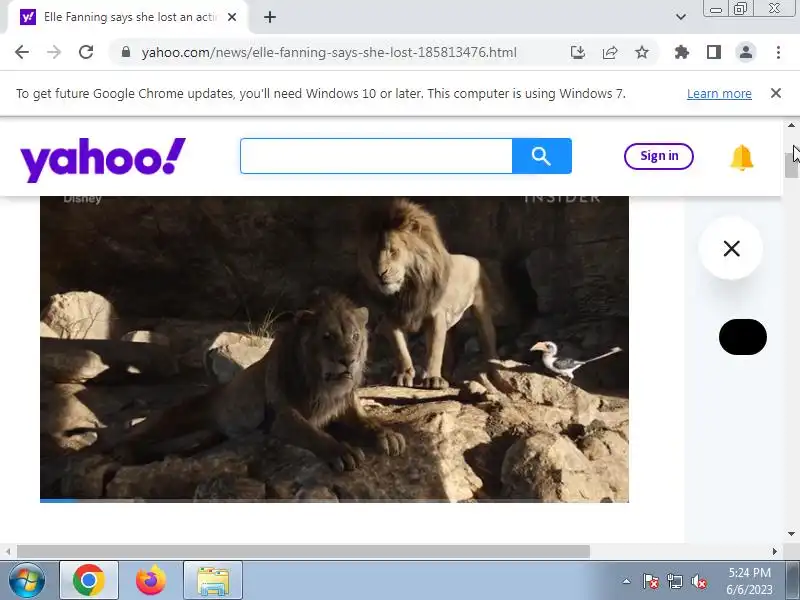This screenshot has height=600, width=800.
Task: Go to Yahoo home via logo
Action: tap(103, 159)
